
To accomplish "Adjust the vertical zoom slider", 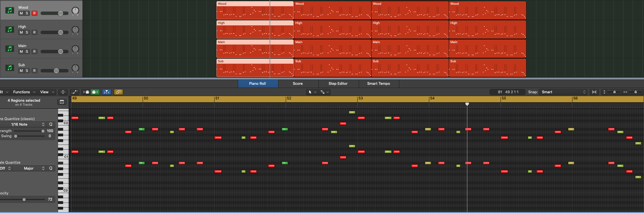I will 614,92.
